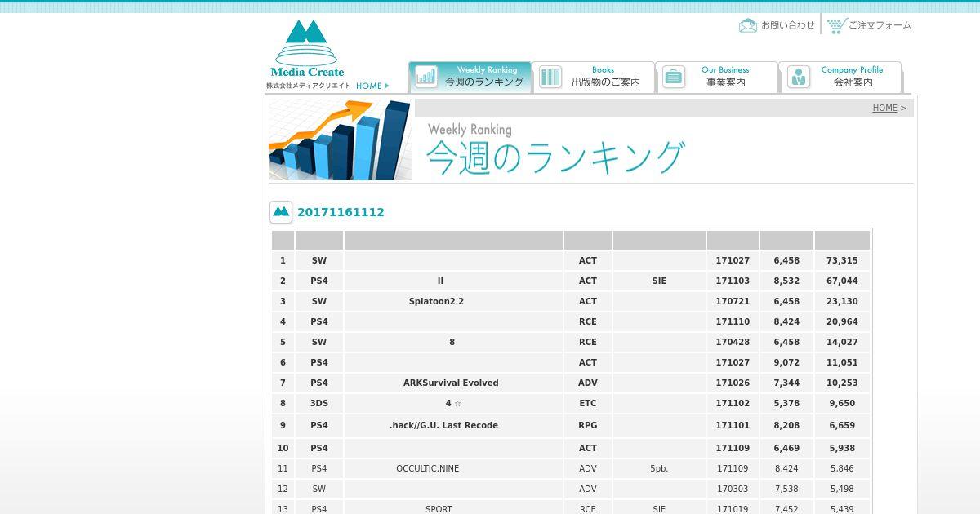This screenshot has height=514, width=980.
Task: Select the release date 170303 in rank 12
Action: click(733, 489)
